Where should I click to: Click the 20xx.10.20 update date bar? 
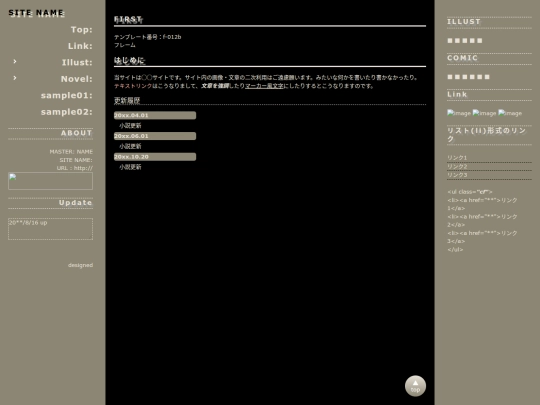pos(155,156)
